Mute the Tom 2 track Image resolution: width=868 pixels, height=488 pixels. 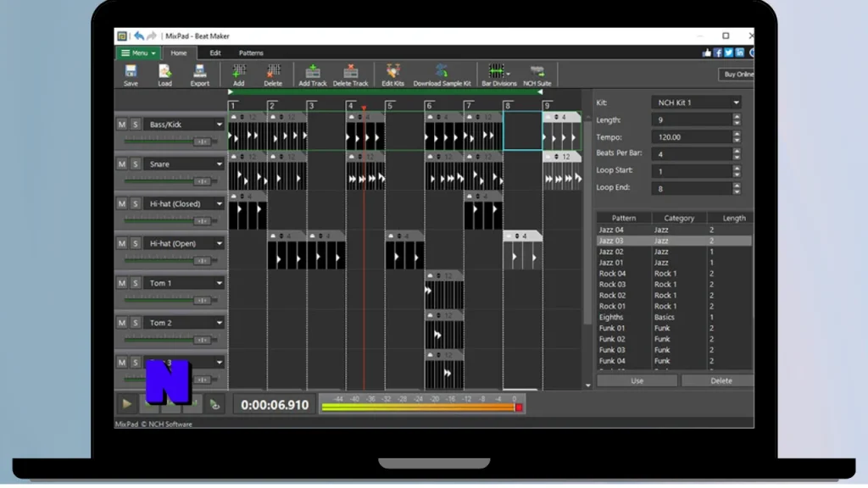(x=122, y=323)
